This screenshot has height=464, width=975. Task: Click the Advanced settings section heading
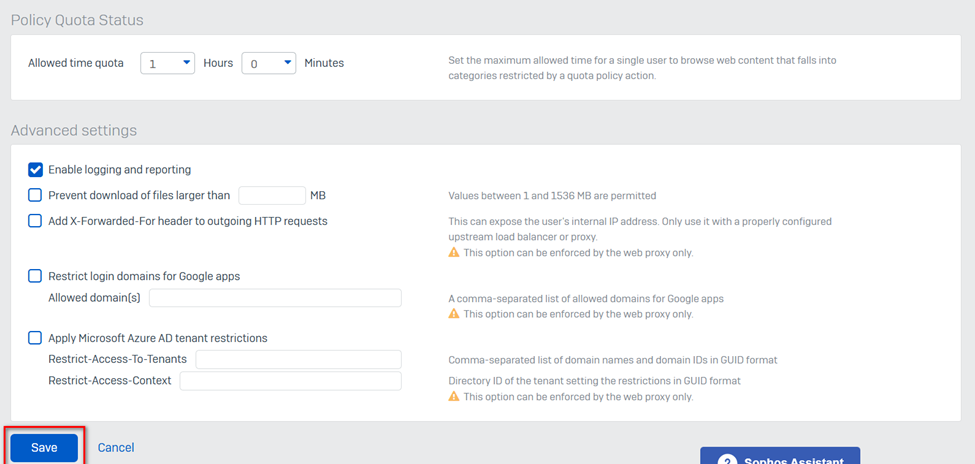point(74,130)
